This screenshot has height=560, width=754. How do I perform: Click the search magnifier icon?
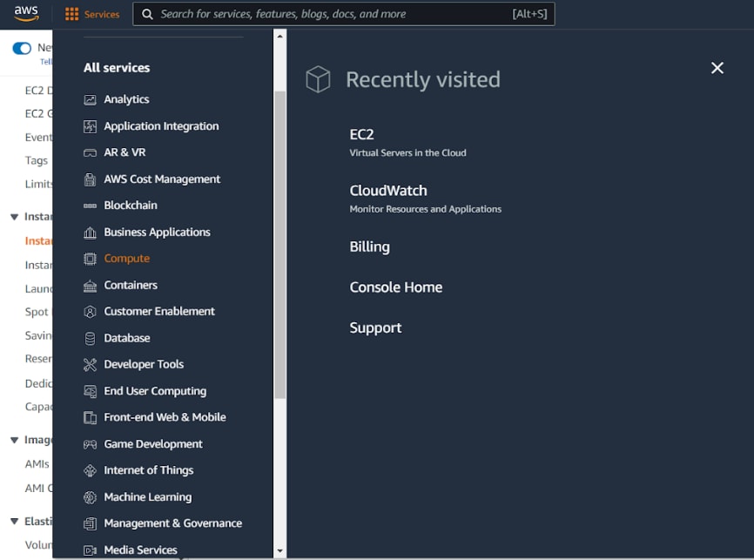point(147,14)
